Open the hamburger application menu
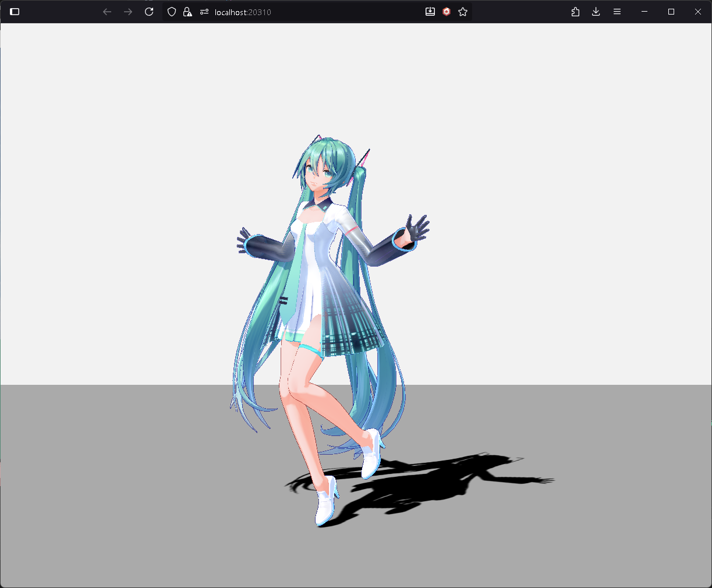This screenshot has height=588, width=712. (617, 12)
